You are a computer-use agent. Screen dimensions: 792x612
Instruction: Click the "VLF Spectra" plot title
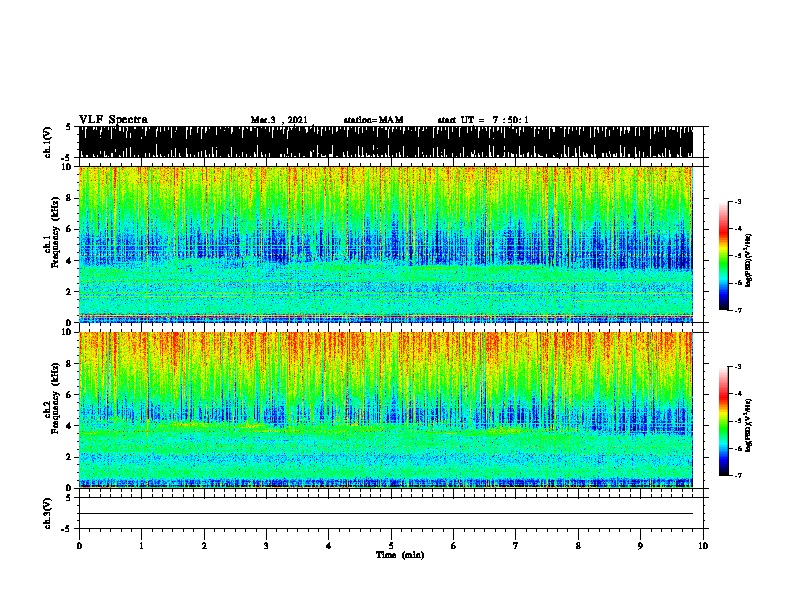point(113,120)
